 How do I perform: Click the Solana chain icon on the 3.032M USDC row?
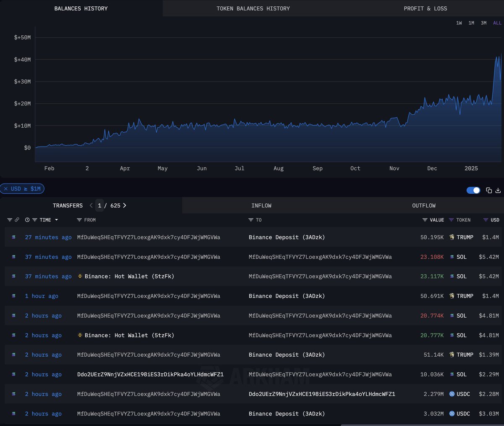13,413
